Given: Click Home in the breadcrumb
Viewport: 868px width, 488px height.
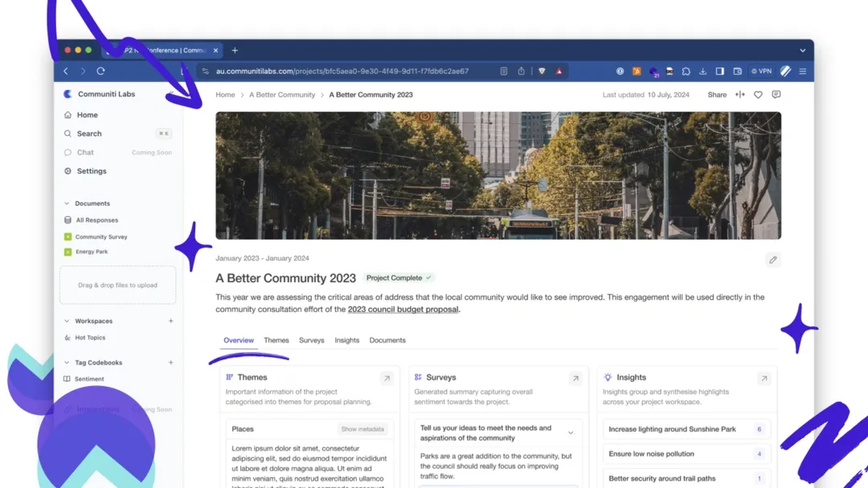Looking at the screenshot, I should pyautogui.click(x=225, y=95).
